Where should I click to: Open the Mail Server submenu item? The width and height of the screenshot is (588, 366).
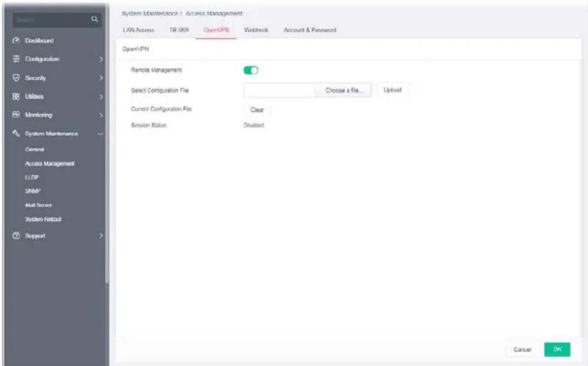[38, 205]
